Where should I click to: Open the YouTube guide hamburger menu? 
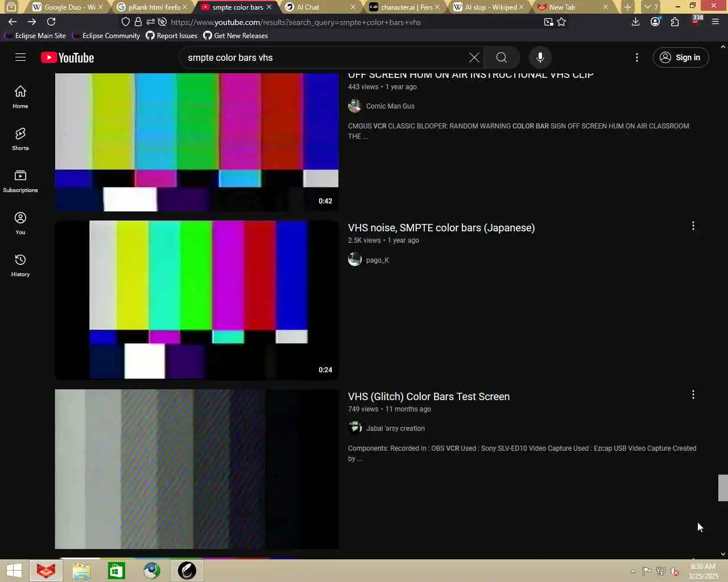(20, 57)
